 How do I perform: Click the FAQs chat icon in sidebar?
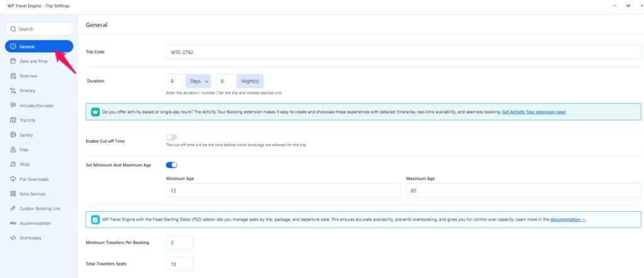click(x=13, y=164)
